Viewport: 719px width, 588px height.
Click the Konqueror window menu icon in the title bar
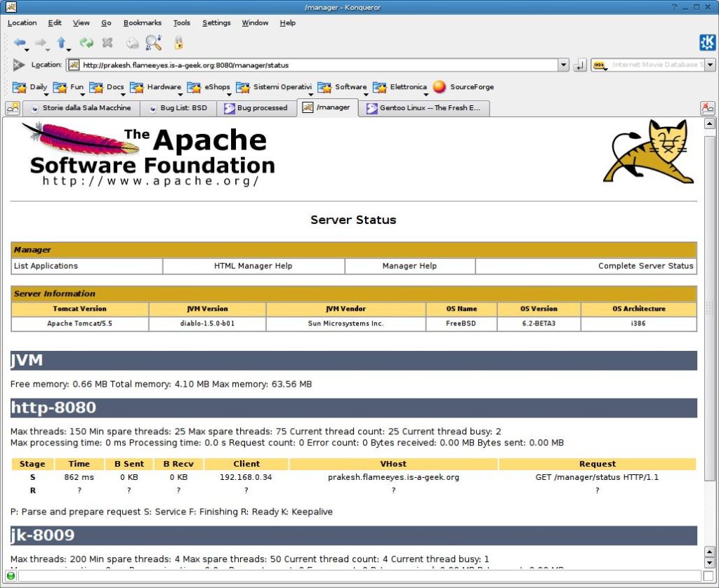(x=11, y=7)
